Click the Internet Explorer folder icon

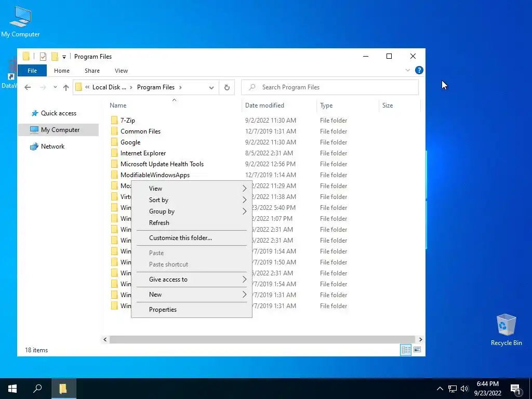114,153
